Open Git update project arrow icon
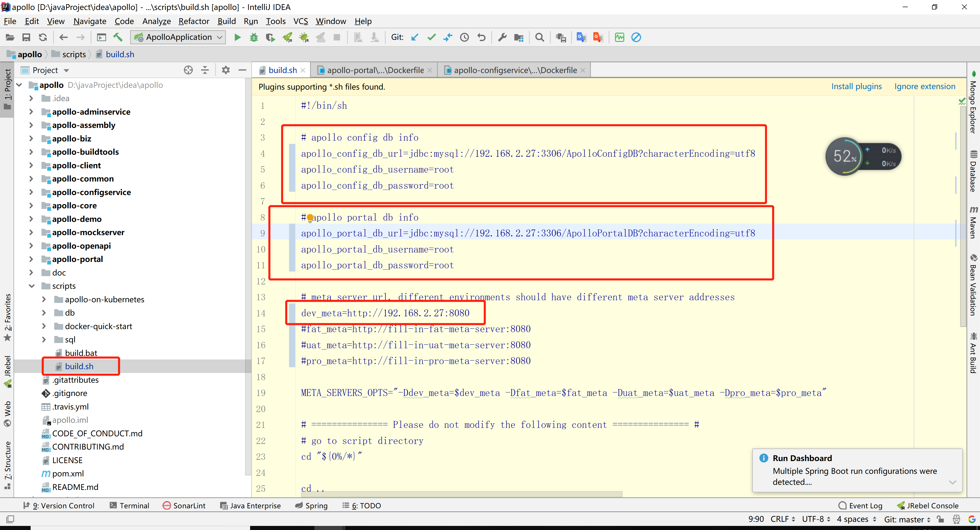The height and width of the screenshot is (530, 980). click(414, 37)
